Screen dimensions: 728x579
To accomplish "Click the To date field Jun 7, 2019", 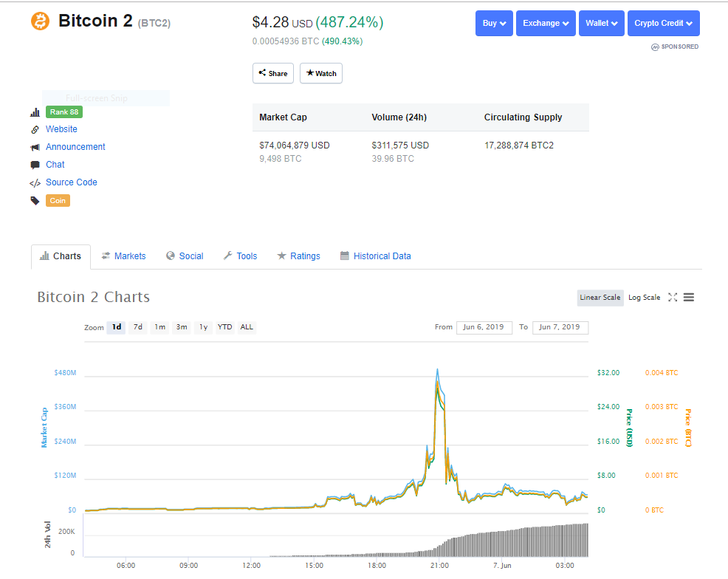I will [x=560, y=327].
